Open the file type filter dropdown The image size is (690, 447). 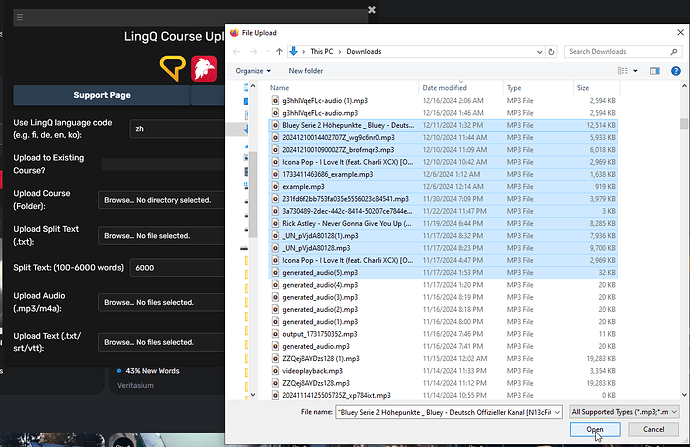pyautogui.click(x=624, y=412)
